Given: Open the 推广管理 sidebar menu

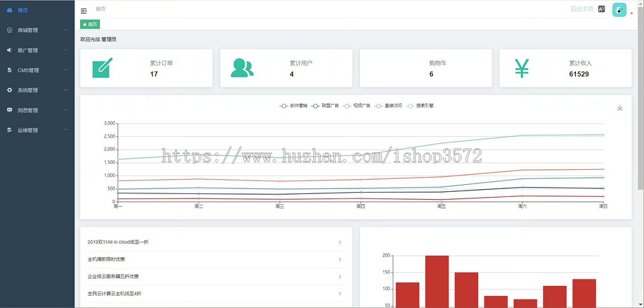Looking at the screenshot, I should (37, 50).
